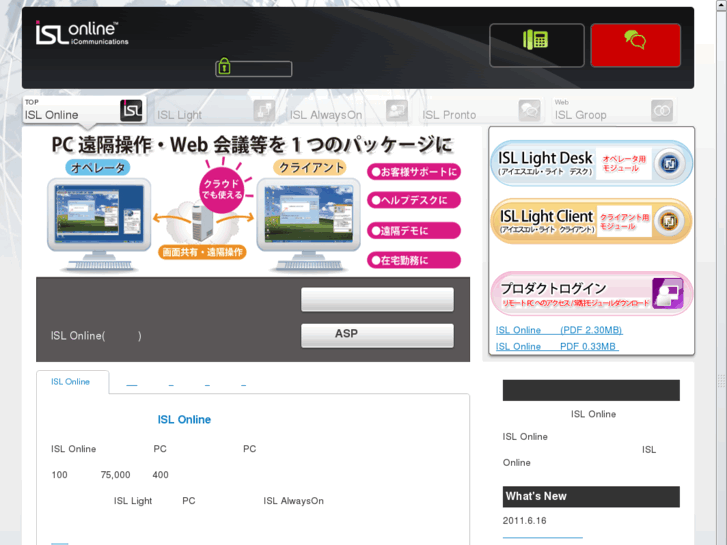
Task: Click the ヘルプデスクに pink label
Action: (414, 200)
